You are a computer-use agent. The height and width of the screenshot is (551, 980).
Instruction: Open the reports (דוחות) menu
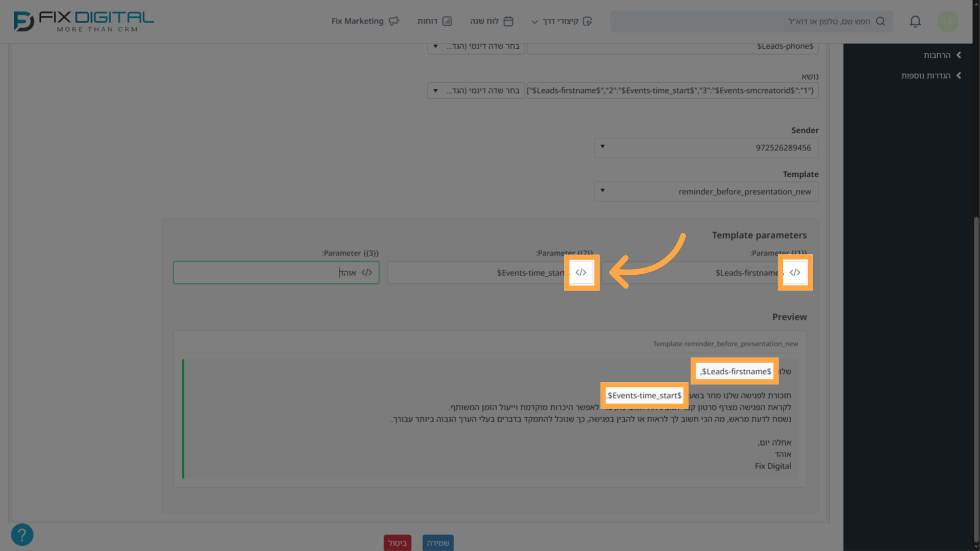(x=434, y=21)
